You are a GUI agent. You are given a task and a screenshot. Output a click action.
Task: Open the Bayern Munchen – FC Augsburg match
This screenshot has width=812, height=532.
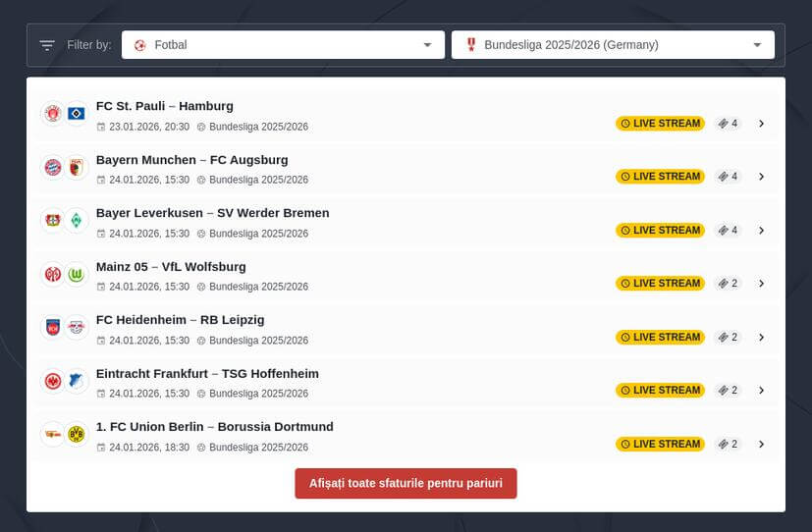click(x=191, y=160)
